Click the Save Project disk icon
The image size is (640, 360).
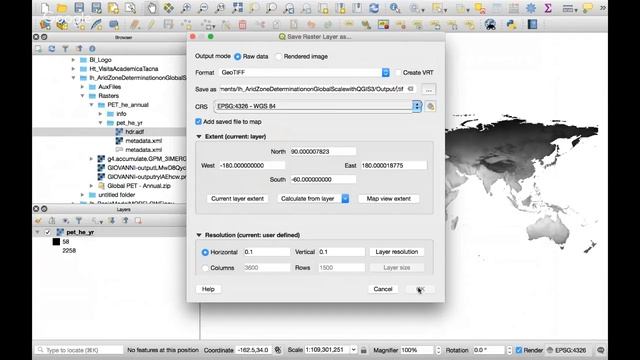[x=79, y=8]
